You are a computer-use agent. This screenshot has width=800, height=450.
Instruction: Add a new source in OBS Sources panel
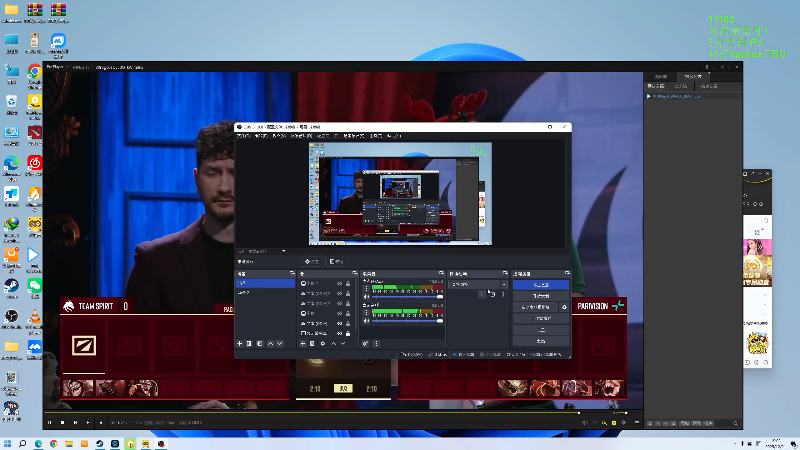coord(303,343)
